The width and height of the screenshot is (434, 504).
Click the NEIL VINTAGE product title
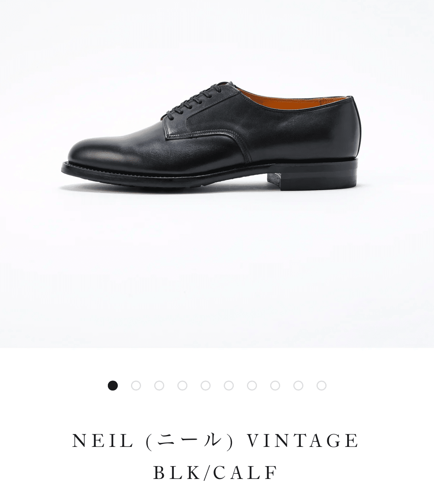tap(216, 441)
